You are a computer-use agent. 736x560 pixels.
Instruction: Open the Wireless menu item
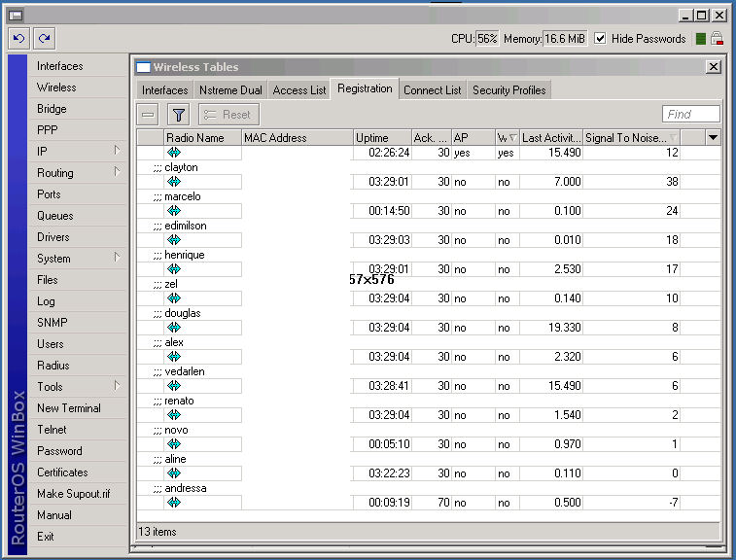point(56,87)
